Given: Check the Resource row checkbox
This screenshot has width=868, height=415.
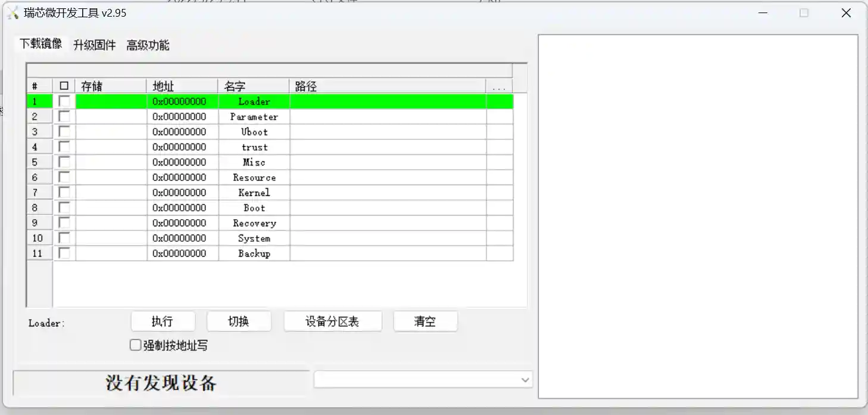Looking at the screenshot, I should [x=64, y=177].
